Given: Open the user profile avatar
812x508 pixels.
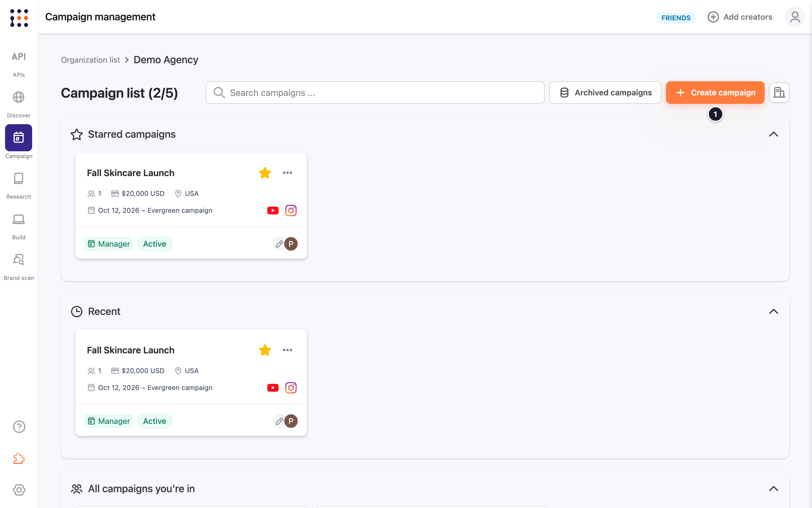Looking at the screenshot, I should (x=795, y=17).
